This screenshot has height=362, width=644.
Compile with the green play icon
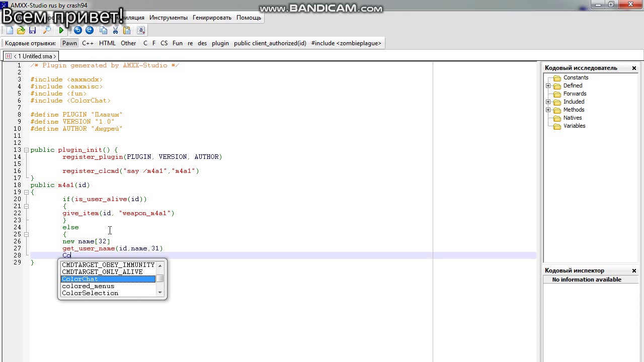(x=61, y=31)
